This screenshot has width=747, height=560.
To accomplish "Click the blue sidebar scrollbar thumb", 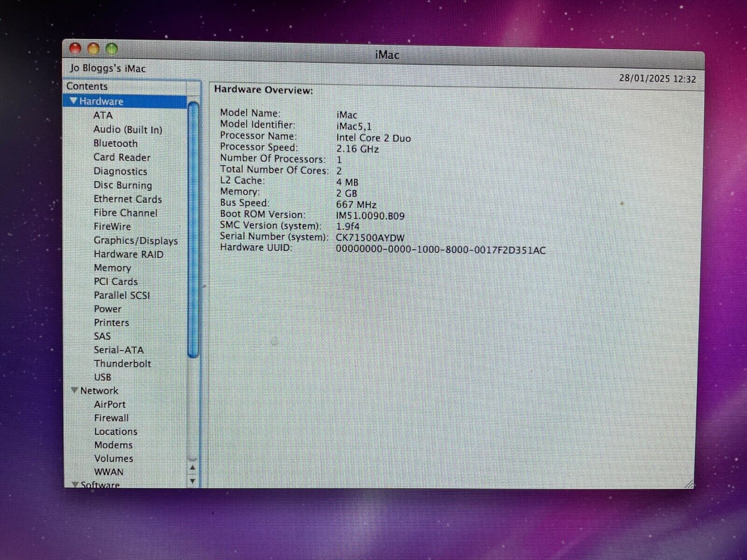I will click(193, 229).
